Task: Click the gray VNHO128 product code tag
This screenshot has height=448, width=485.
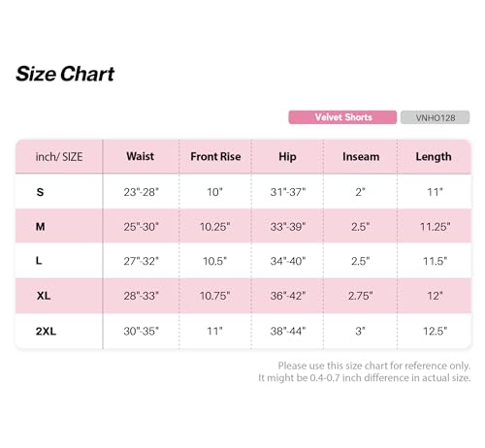Action: pyautogui.click(x=436, y=117)
